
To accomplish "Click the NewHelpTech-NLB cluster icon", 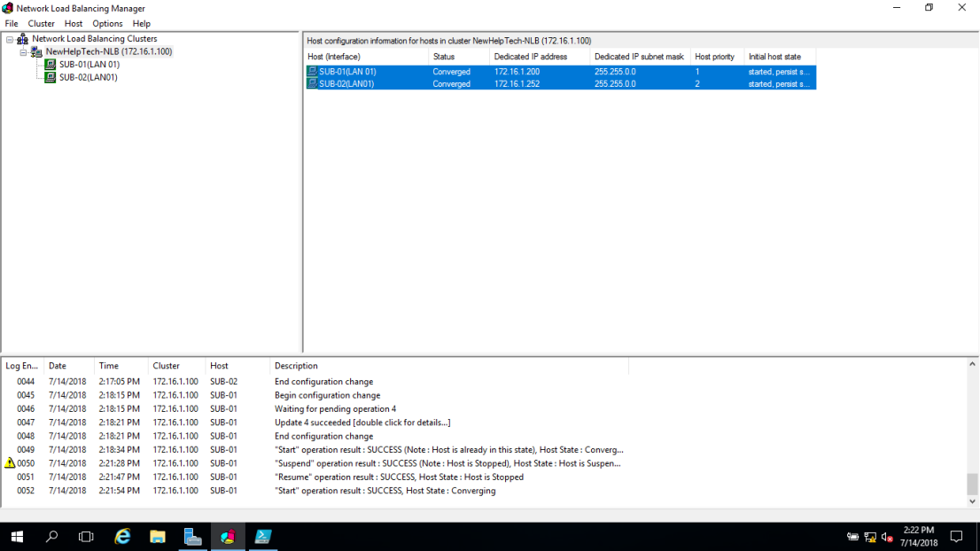I will pos(36,52).
